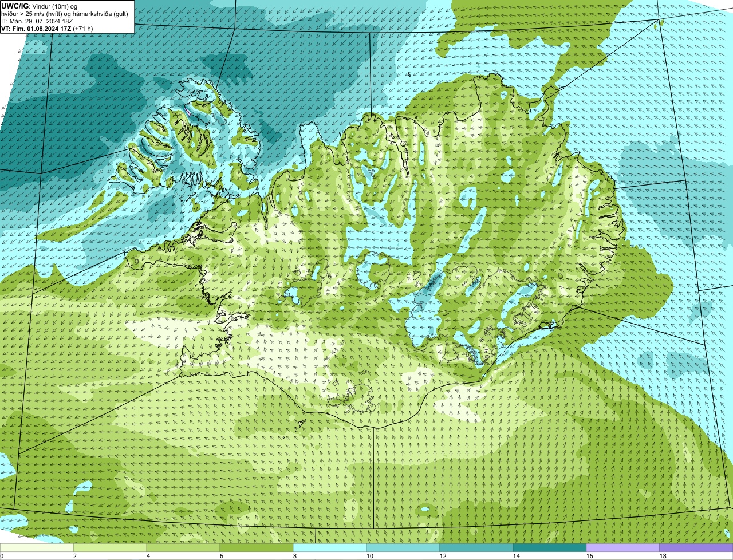Screen dimensions: 733x560
Task: Click the legend scale label "0"
Action: (x=2, y=556)
